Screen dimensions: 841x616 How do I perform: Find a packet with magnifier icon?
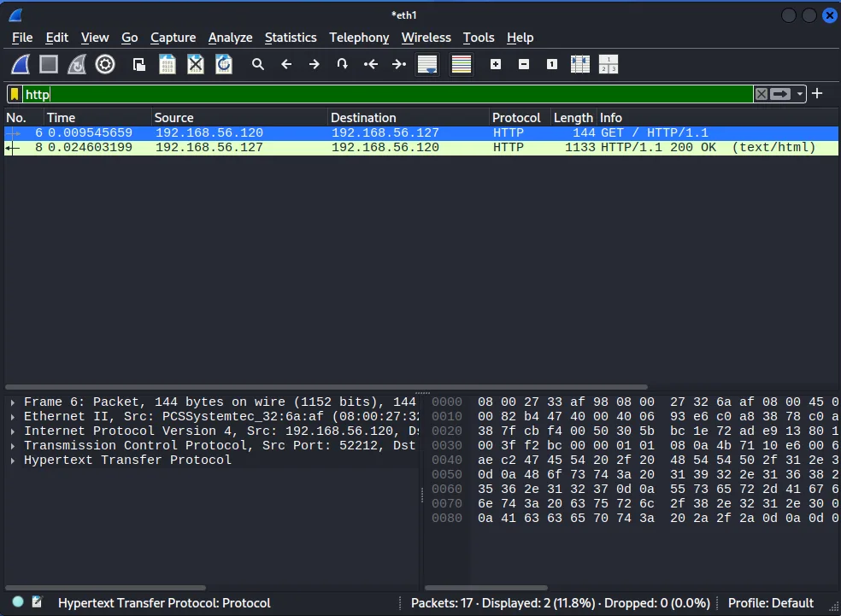[258, 64]
